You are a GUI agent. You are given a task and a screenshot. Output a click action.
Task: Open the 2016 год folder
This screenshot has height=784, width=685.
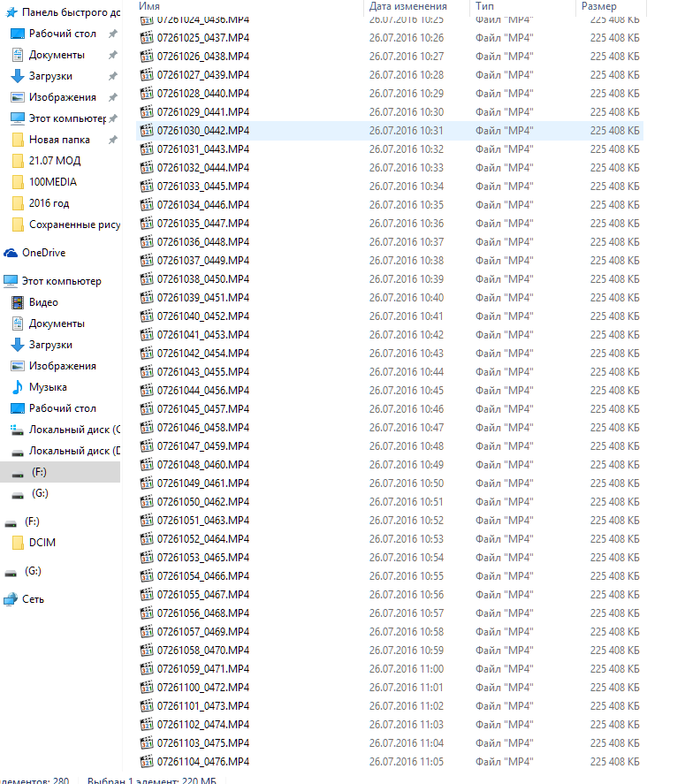(49, 203)
